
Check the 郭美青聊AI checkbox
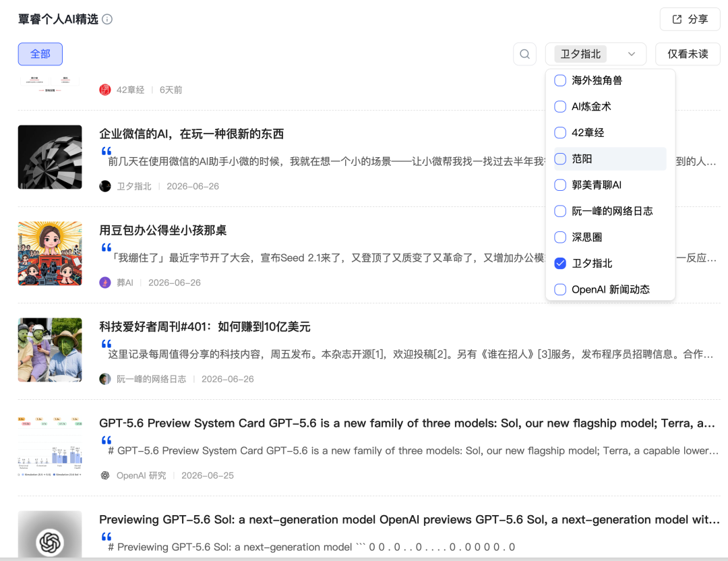560,185
